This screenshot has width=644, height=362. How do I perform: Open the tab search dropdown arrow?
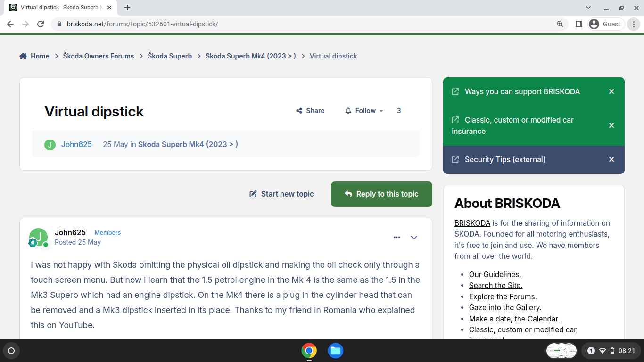tap(588, 8)
